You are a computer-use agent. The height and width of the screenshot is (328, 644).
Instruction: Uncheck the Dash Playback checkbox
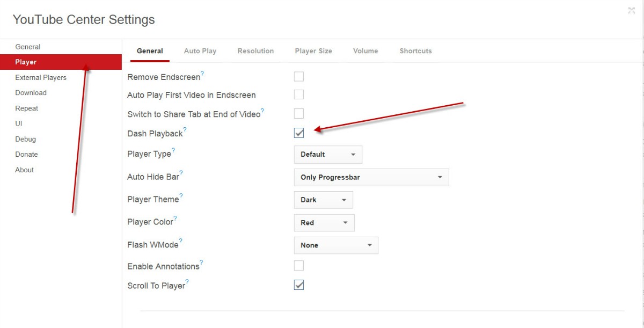[x=299, y=133]
